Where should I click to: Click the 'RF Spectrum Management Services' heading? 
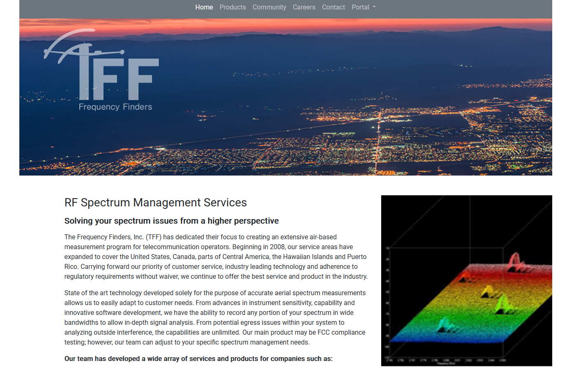tap(155, 203)
